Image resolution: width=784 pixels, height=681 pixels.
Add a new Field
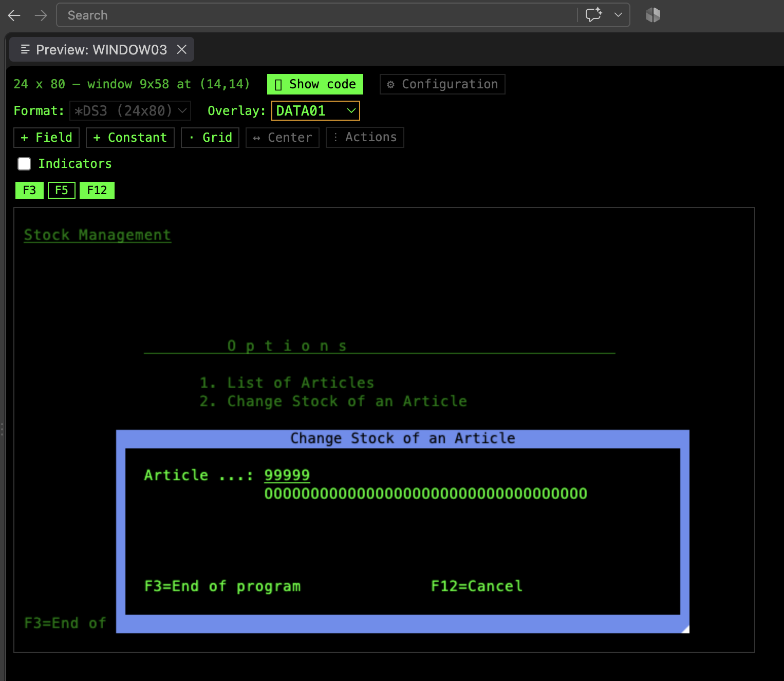(x=46, y=138)
